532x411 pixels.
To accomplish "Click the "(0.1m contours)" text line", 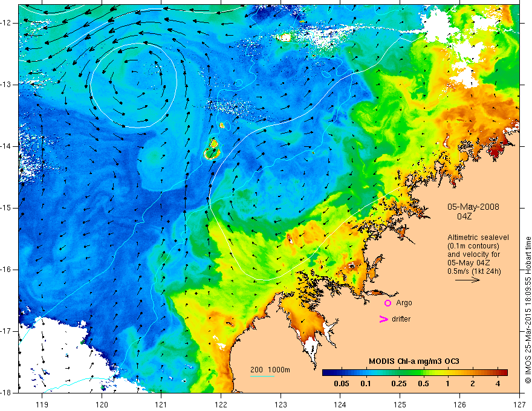I will (x=473, y=246).
